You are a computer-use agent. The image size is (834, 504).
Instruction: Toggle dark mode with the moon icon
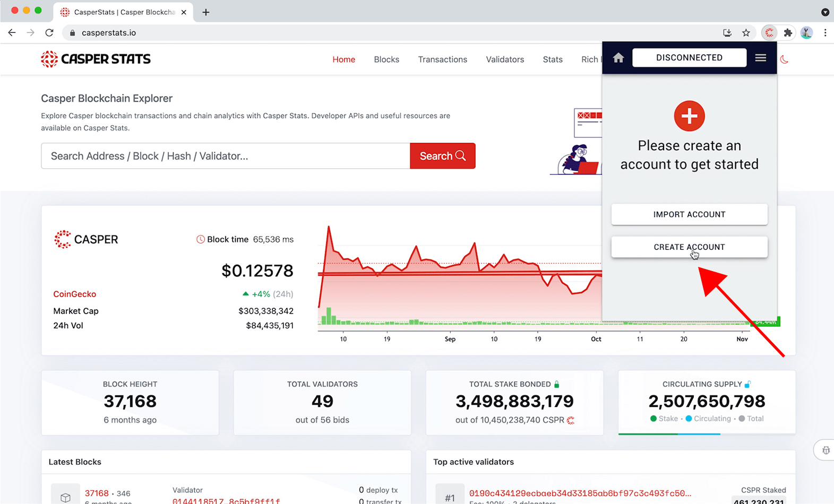click(784, 59)
